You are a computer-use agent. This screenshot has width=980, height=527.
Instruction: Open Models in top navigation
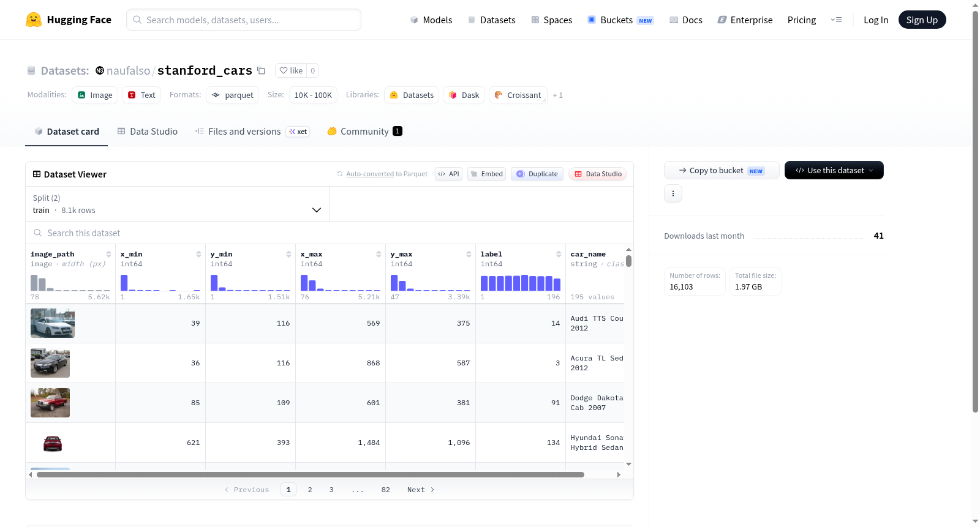[431, 20]
